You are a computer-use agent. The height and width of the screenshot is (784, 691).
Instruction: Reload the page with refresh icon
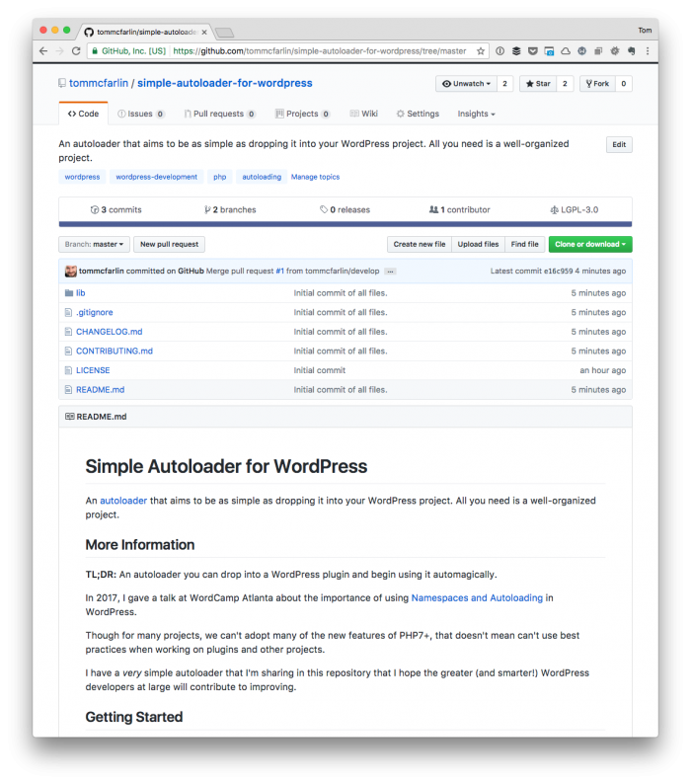[x=76, y=51]
